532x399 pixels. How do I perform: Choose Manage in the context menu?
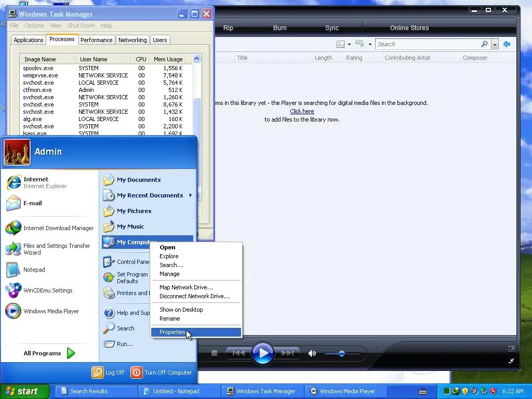coord(196,274)
